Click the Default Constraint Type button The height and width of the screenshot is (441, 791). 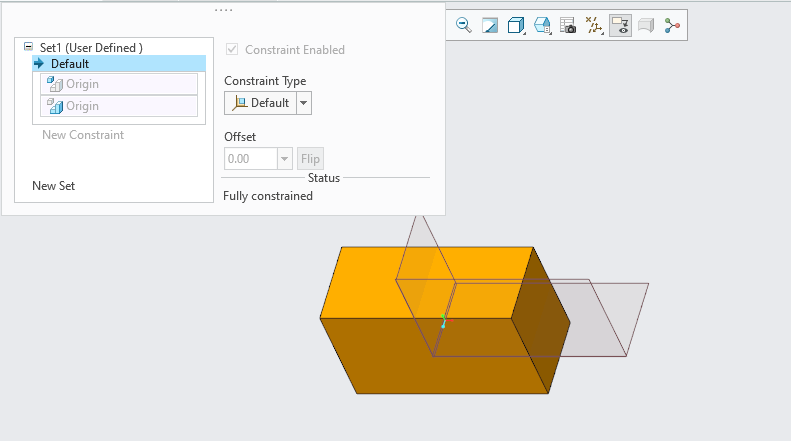click(x=260, y=103)
